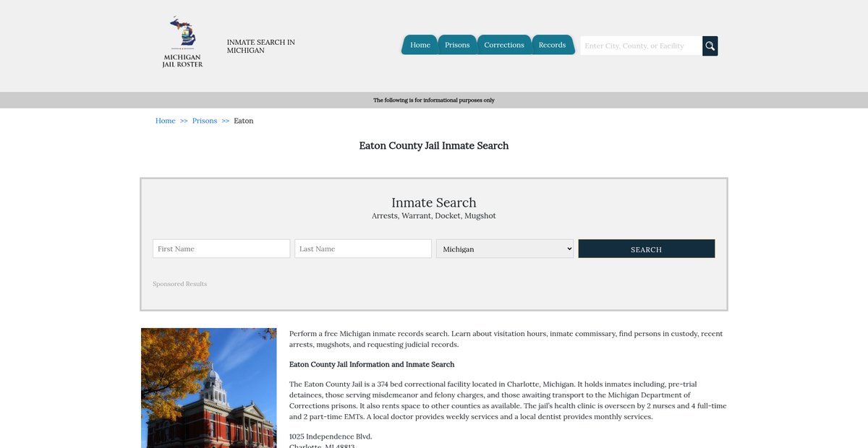Screen dimensions: 868x448
Task: Click the 'Inmate Search in Michigan' header text
Action: (261, 46)
